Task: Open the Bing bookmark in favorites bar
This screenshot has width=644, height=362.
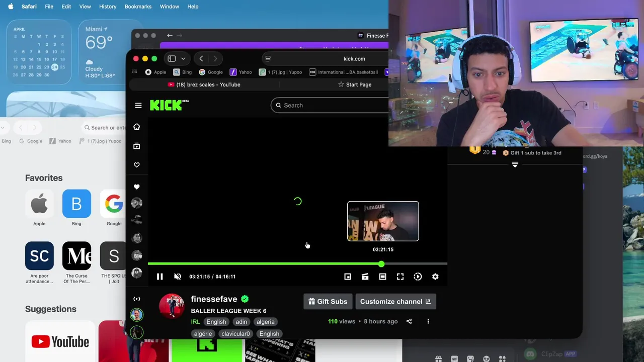Action: click(182, 72)
